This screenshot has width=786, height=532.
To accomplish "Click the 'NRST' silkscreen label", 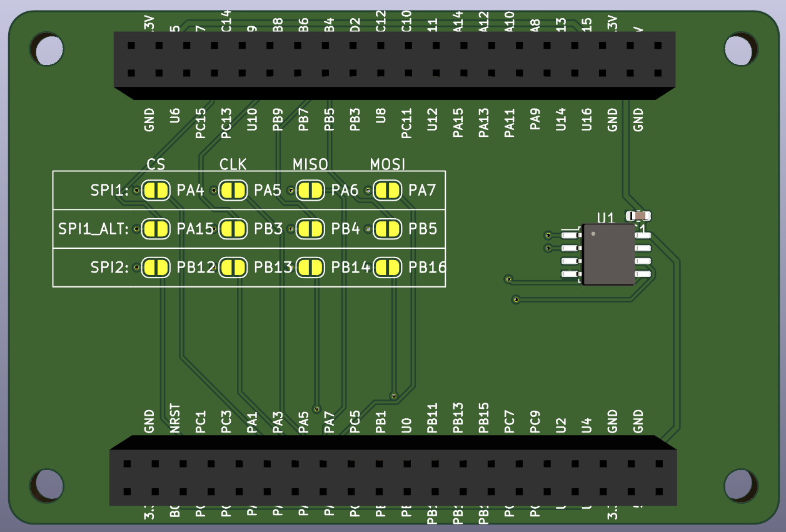I will [175, 419].
